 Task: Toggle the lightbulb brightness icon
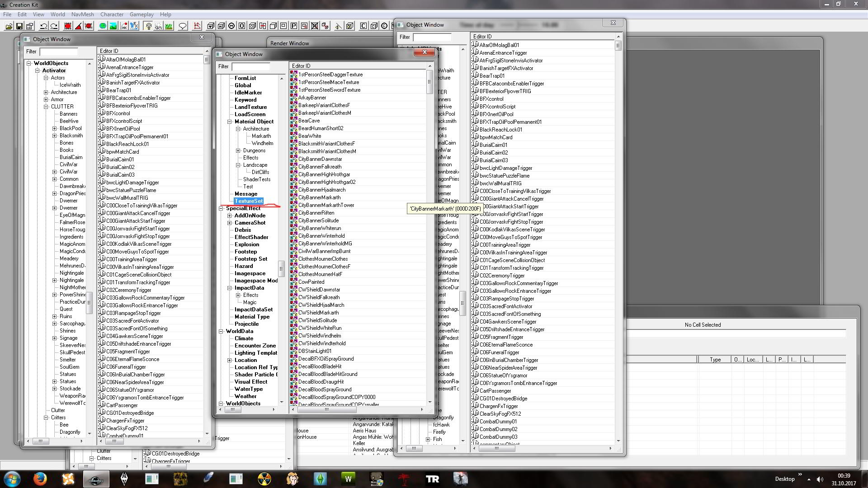coord(148,26)
